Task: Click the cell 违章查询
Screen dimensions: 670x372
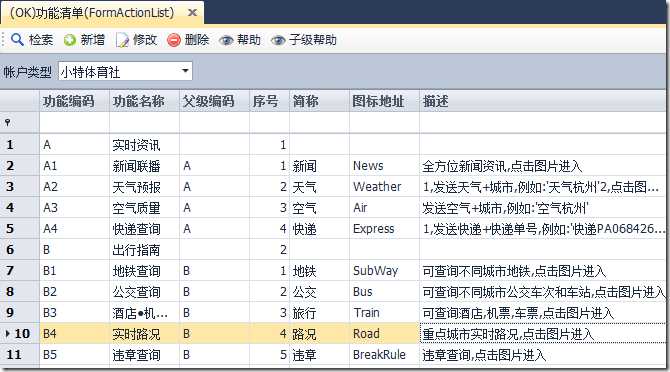Action: (x=144, y=354)
